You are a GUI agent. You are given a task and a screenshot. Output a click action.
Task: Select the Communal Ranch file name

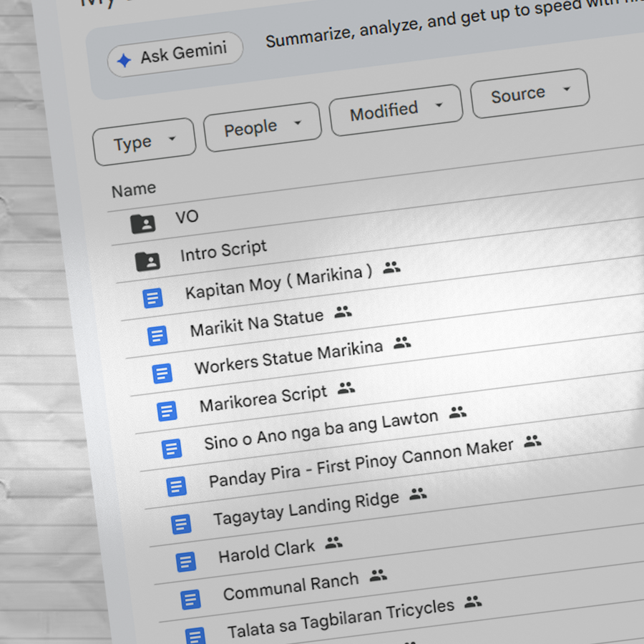pos(291,587)
